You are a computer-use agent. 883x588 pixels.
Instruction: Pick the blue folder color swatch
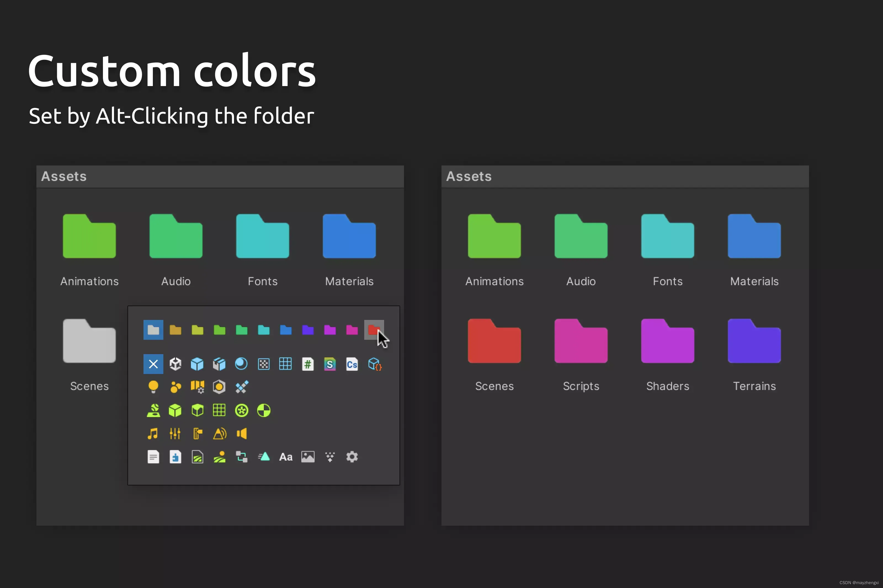coord(286,330)
